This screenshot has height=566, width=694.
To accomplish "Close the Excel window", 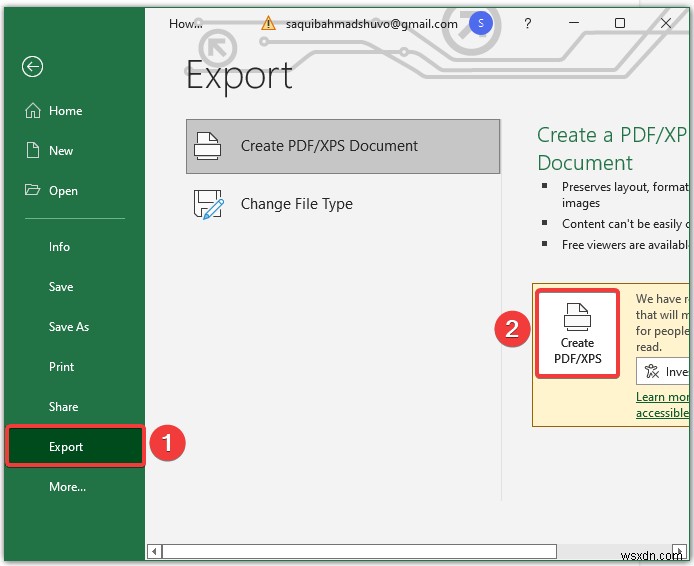I will (666, 23).
